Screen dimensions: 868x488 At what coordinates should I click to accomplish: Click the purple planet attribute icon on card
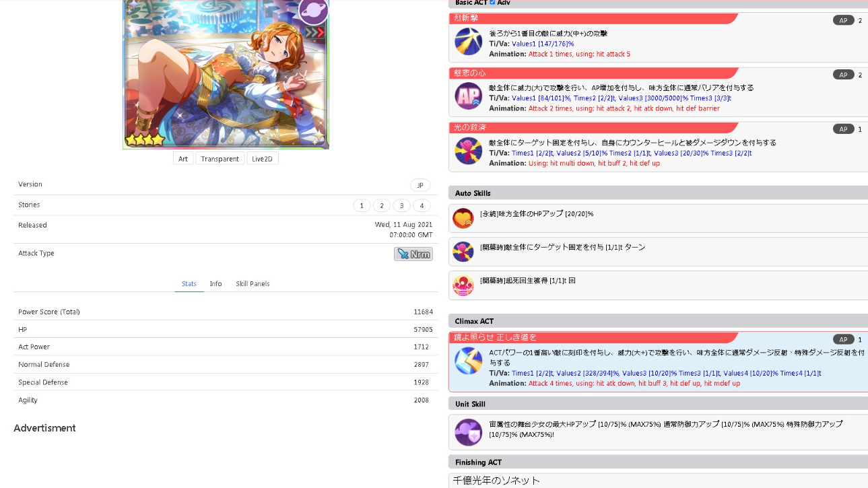313,9
